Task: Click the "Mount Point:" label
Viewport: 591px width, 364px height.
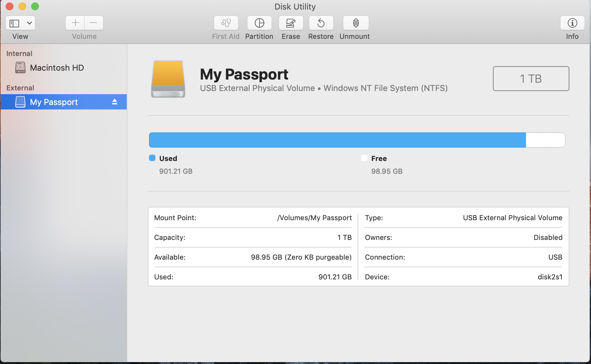Action: coord(175,218)
